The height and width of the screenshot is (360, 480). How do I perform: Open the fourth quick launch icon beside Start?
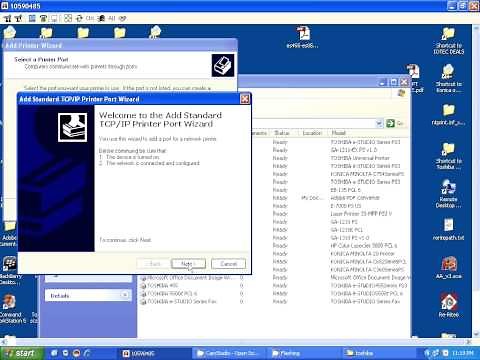87,353
